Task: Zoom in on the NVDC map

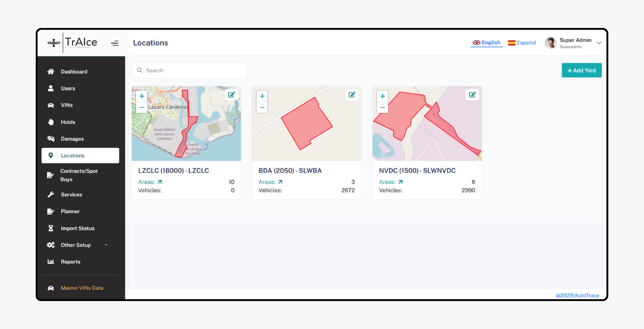Action: [382, 96]
